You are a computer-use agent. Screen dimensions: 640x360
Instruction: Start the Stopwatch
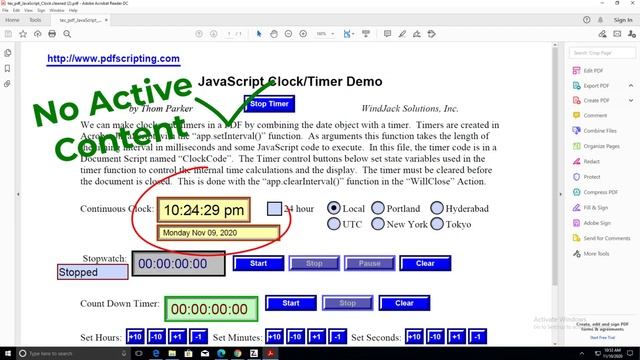click(x=258, y=263)
